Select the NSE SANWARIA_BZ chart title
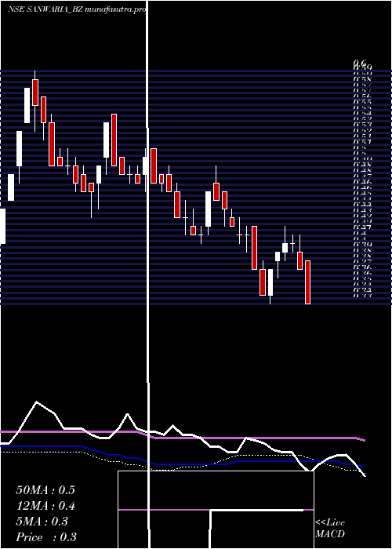The width and height of the screenshot is (392, 549). (77, 9)
